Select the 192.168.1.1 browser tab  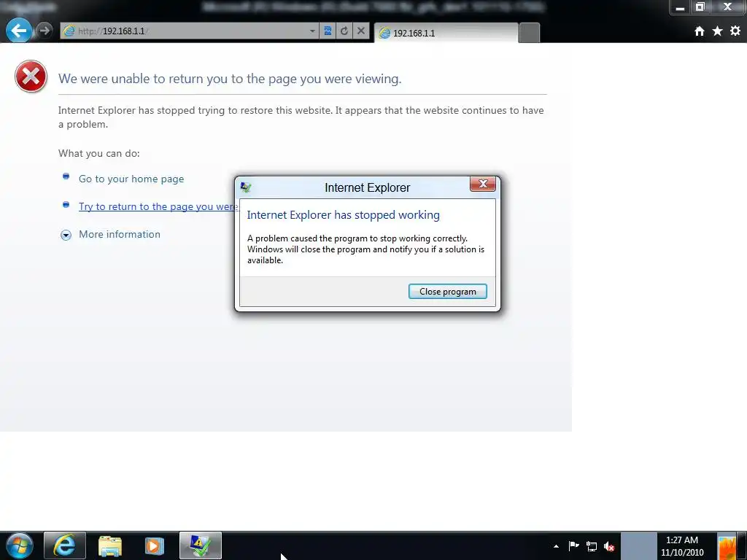446,33
